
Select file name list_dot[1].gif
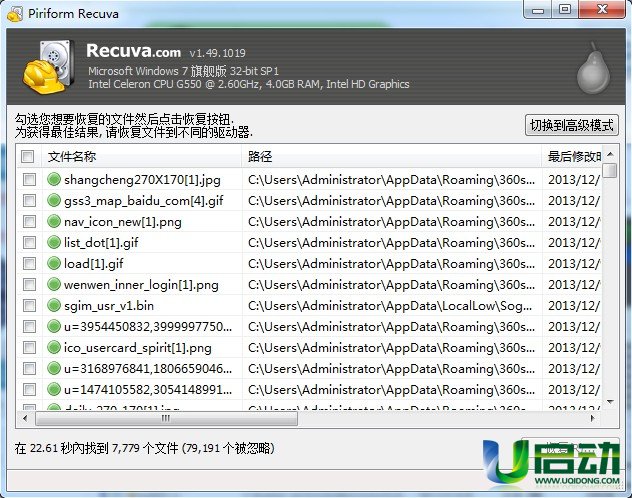[101, 243]
